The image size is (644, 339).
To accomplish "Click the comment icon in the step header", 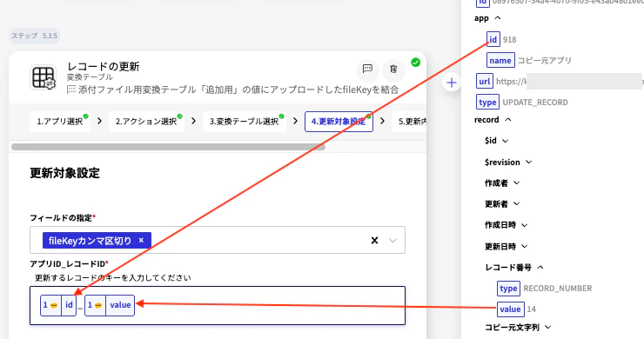I will click(x=367, y=69).
